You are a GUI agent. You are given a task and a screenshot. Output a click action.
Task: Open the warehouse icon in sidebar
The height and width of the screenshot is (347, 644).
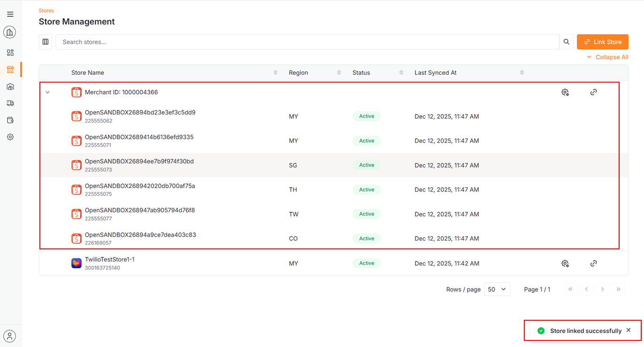point(10,86)
